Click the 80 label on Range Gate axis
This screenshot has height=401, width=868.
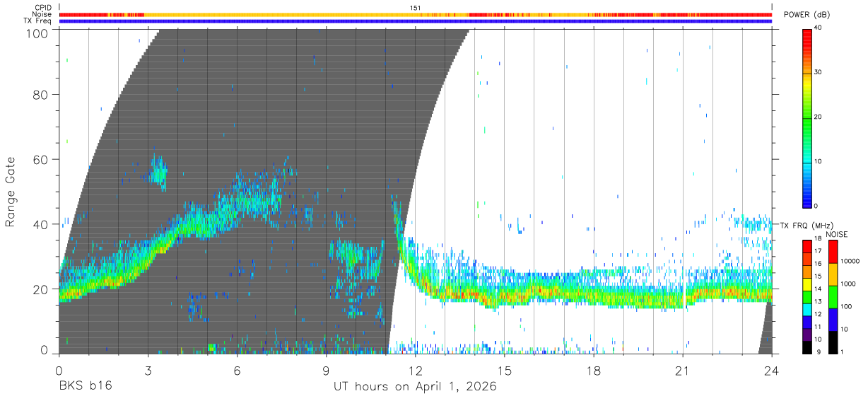pyautogui.click(x=41, y=95)
